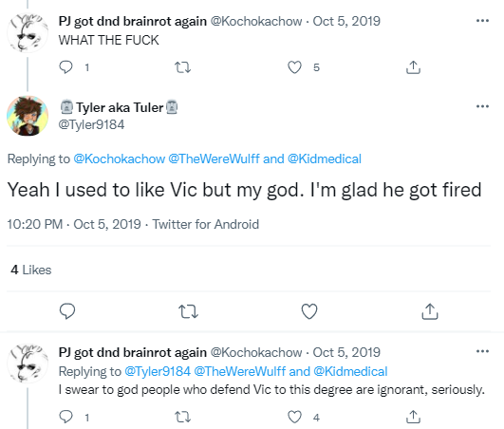Reply to Tyler's main tweet
This screenshot has width=504, height=429.
(x=67, y=311)
